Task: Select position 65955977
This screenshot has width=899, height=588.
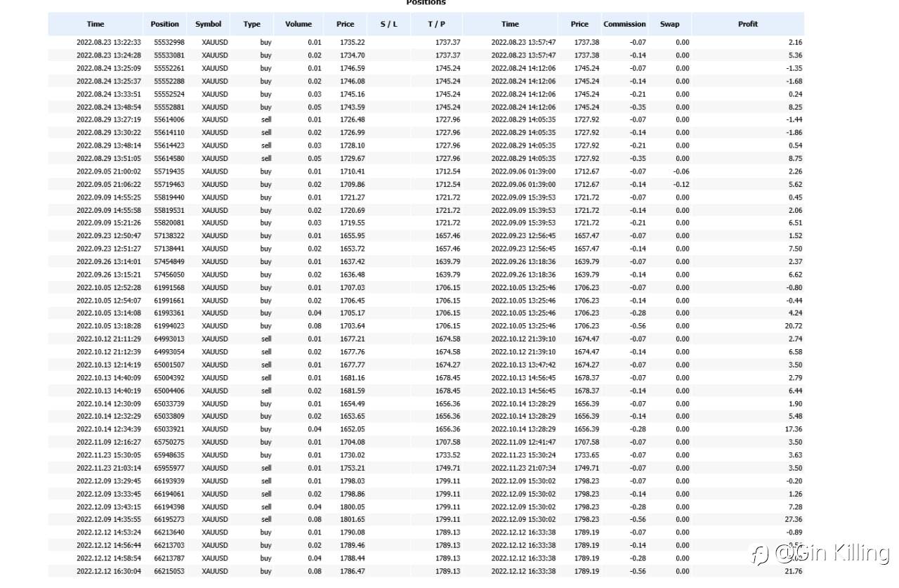Action: click(169, 467)
